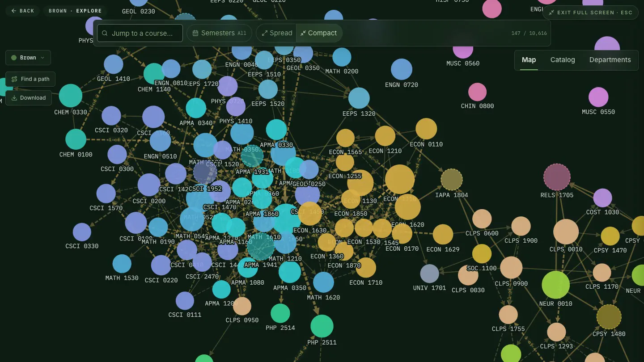Select the CHEM 0100 course node
The image size is (644, 362).
(76, 139)
